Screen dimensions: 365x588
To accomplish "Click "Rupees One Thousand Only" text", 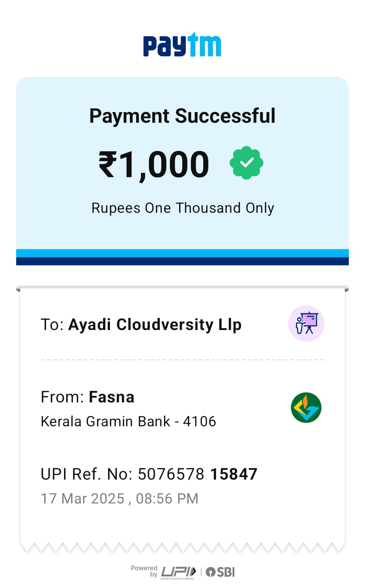I will (182, 208).
